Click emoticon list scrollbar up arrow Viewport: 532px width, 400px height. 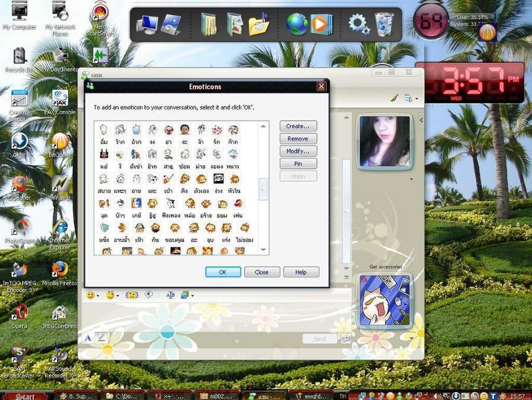(263, 126)
